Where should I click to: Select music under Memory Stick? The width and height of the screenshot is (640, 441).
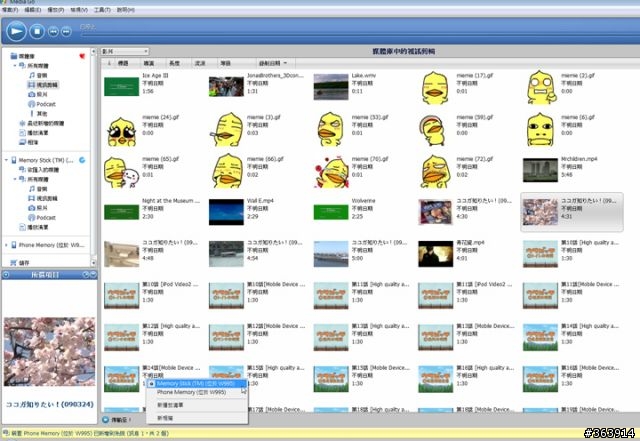pos(38,189)
